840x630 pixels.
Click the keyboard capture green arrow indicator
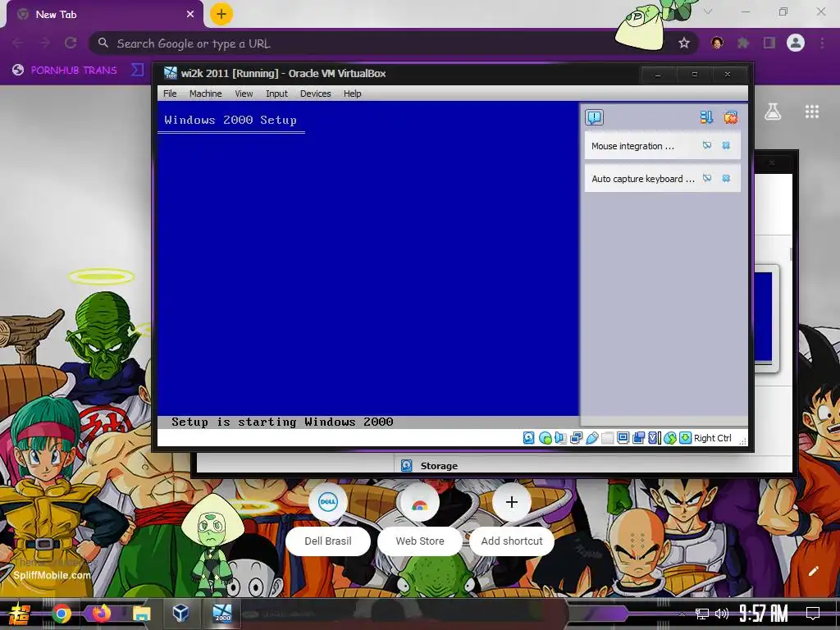click(x=685, y=438)
